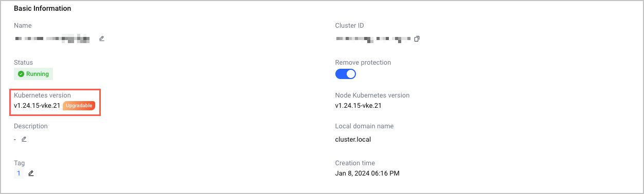This screenshot has height=194, width=644.
Task: Disable the Remove protection toggle
Action: point(346,74)
